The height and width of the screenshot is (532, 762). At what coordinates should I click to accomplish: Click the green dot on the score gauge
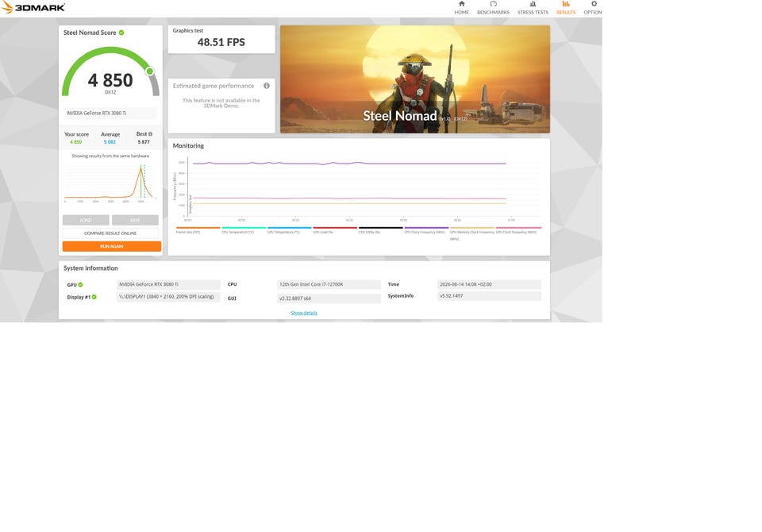(150, 71)
